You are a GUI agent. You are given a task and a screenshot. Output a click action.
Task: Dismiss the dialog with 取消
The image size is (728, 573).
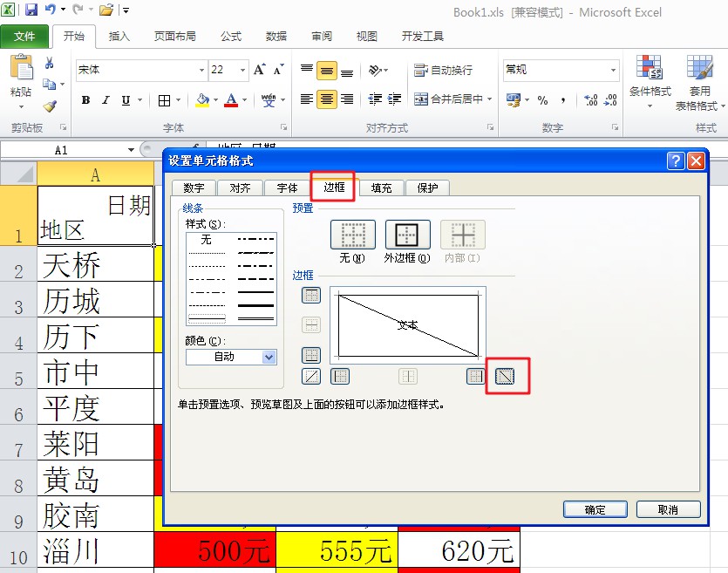pyautogui.click(x=669, y=509)
